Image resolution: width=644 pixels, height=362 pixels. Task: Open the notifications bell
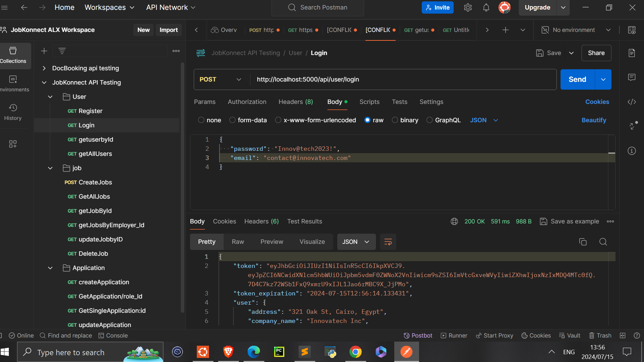point(486,7)
